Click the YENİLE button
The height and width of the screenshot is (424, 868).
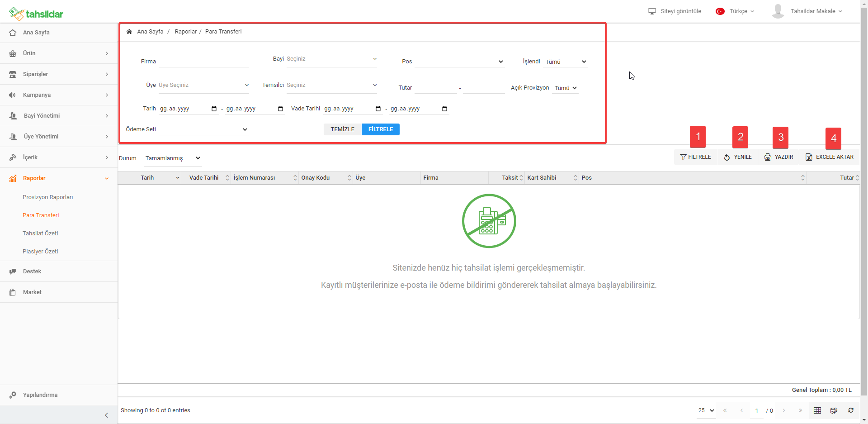pyautogui.click(x=738, y=157)
